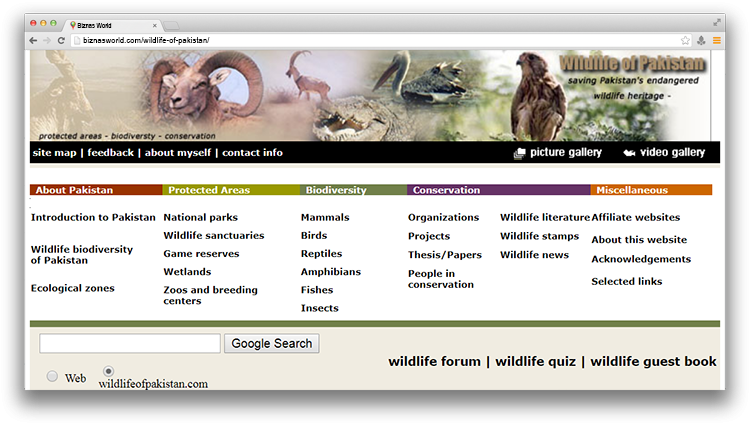
Task: Open the wildlife quiz link
Action: click(x=535, y=361)
